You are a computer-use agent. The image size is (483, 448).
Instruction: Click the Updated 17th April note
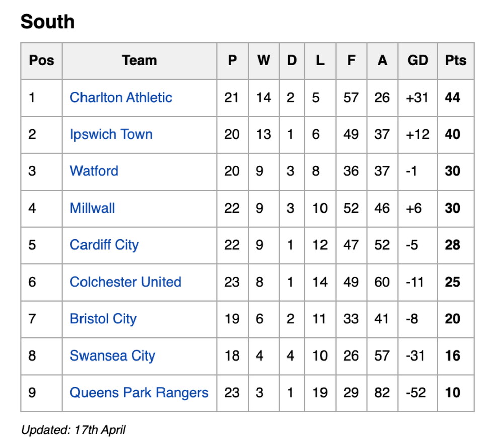[x=73, y=430]
